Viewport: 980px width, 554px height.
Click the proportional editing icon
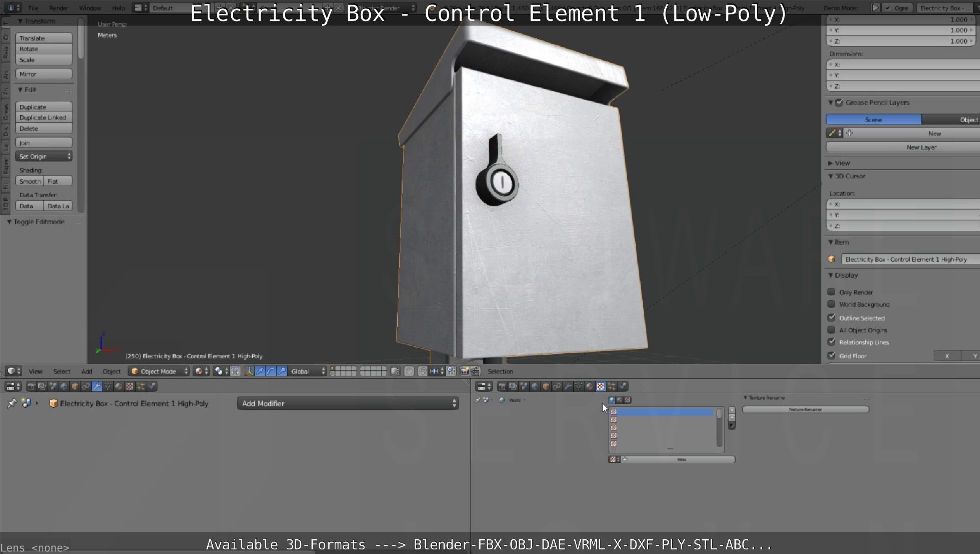(x=409, y=371)
